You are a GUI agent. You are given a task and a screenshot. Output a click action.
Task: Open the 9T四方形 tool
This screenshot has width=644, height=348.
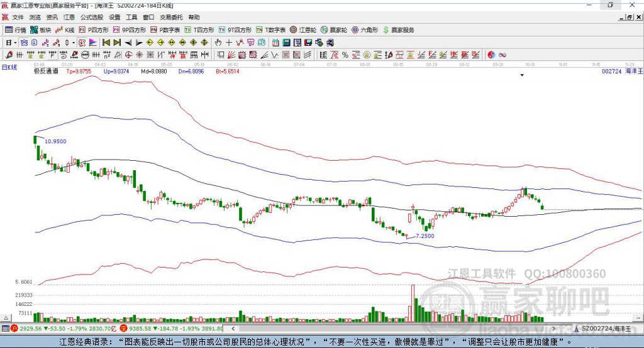tap(235, 30)
